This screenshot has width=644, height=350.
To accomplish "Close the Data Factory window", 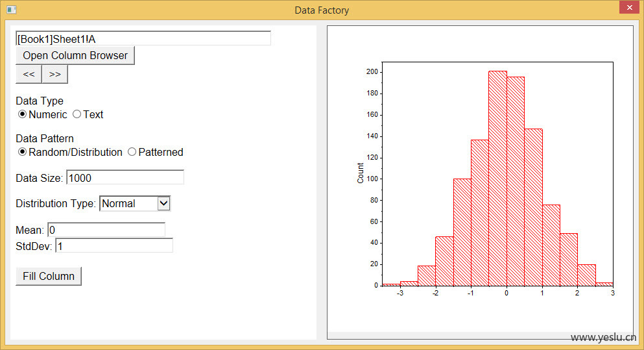I will [630, 7].
